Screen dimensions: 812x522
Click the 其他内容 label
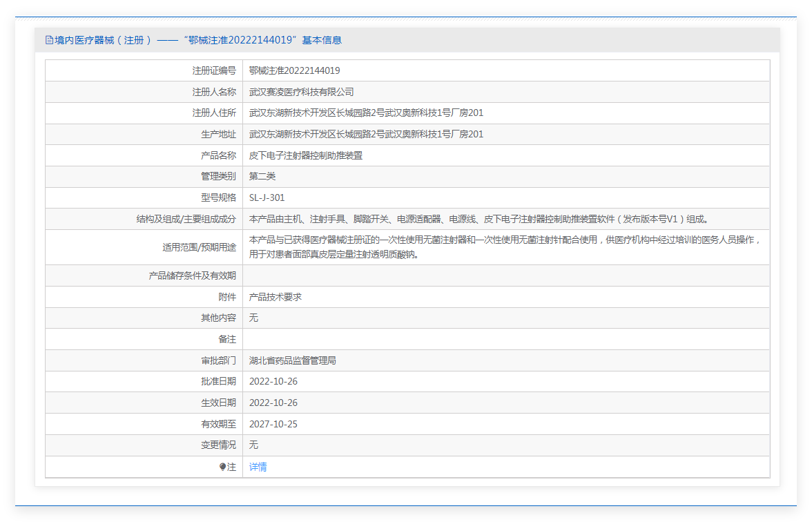[218, 318]
